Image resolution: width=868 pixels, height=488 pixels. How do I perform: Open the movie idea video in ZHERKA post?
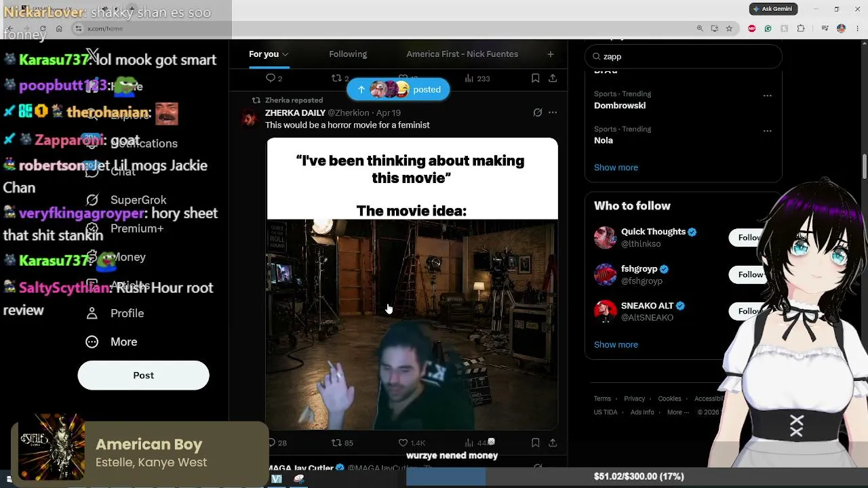(412, 284)
